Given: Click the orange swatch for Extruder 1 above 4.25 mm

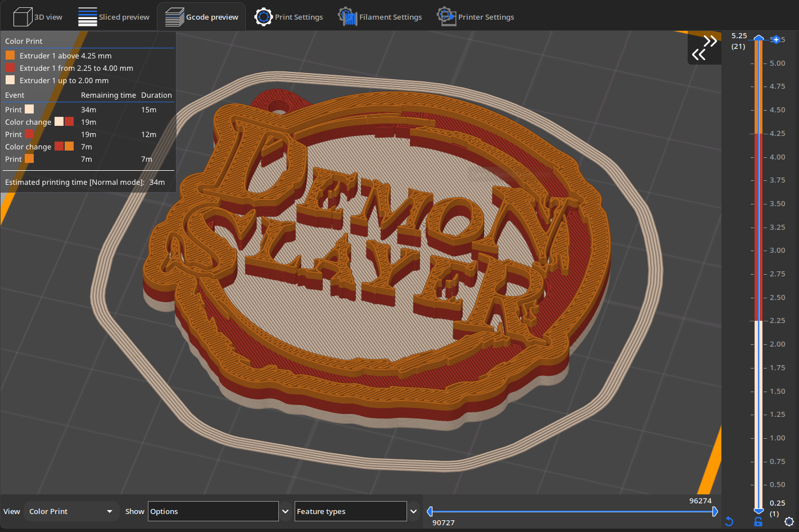Looking at the screenshot, I should [10, 55].
